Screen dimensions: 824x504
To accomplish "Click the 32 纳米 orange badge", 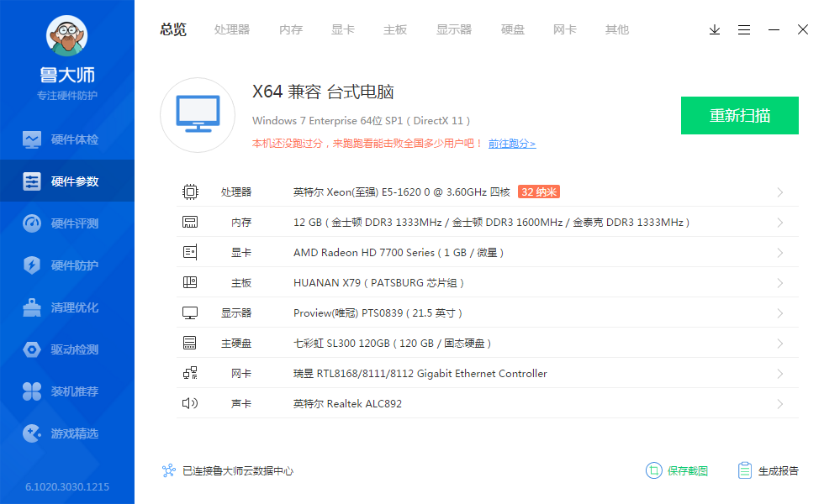I will (539, 192).
